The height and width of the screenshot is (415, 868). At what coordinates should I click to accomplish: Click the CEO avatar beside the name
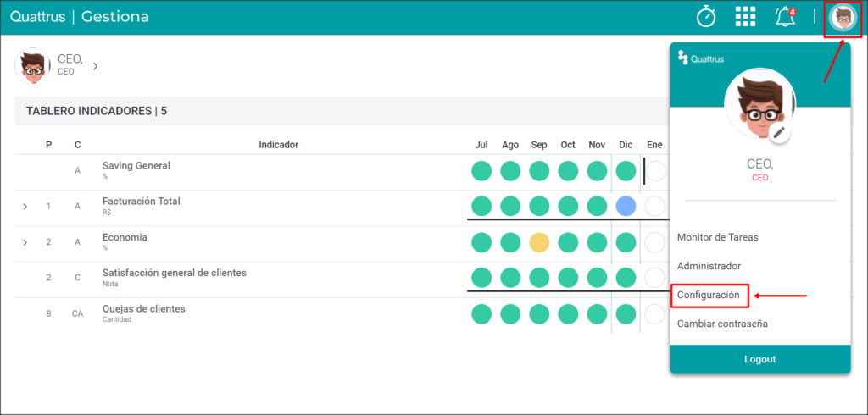[33, 66]
